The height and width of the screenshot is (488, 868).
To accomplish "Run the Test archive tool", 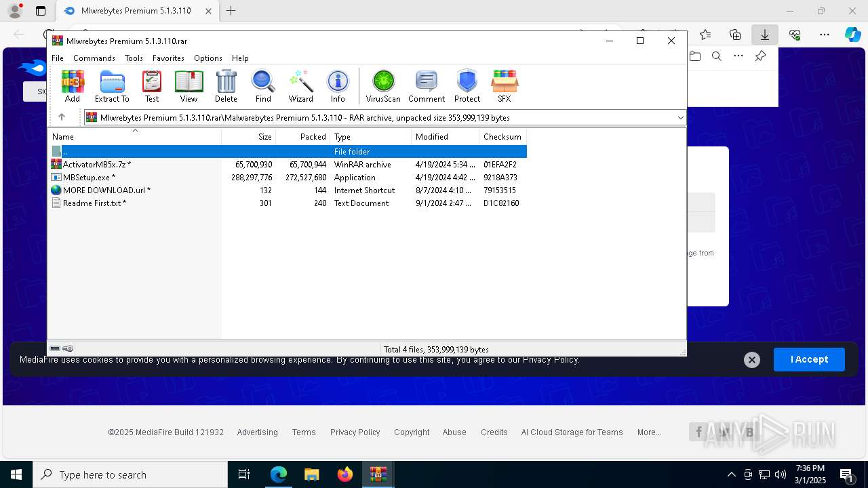I will tap(152, 86).
